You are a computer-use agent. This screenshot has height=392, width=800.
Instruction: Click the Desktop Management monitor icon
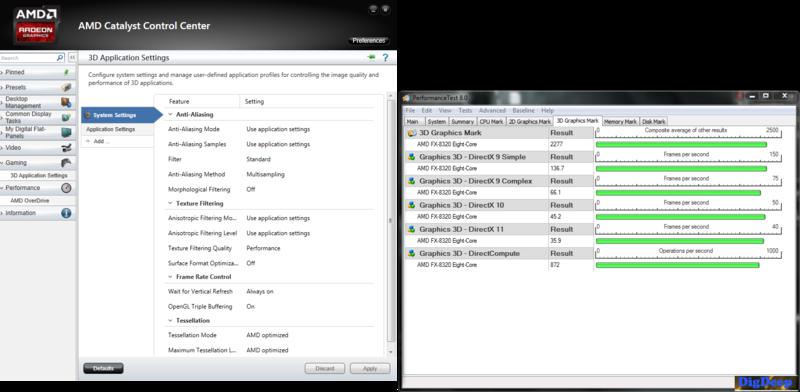coord(66,102)
